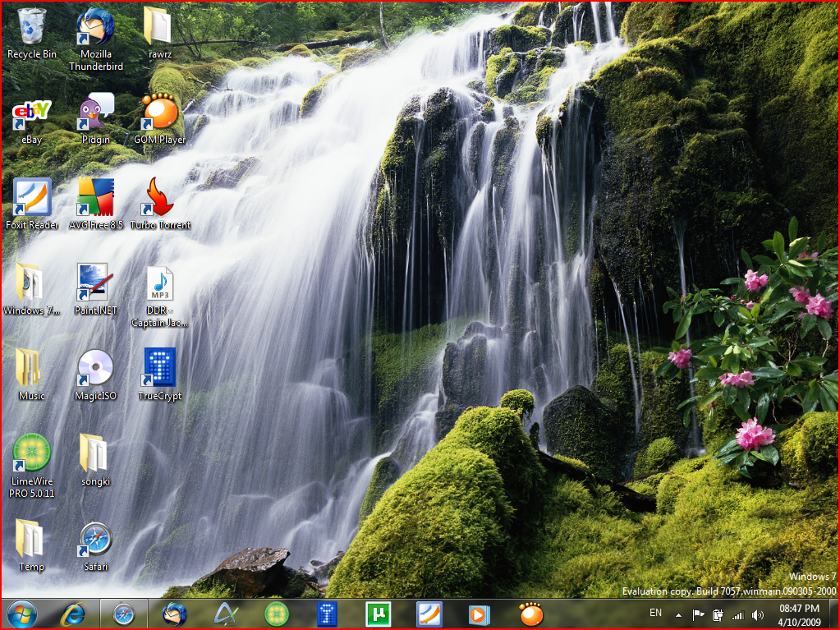
Task: Open AVG Free 8.5
Action: tap(94, 195)
